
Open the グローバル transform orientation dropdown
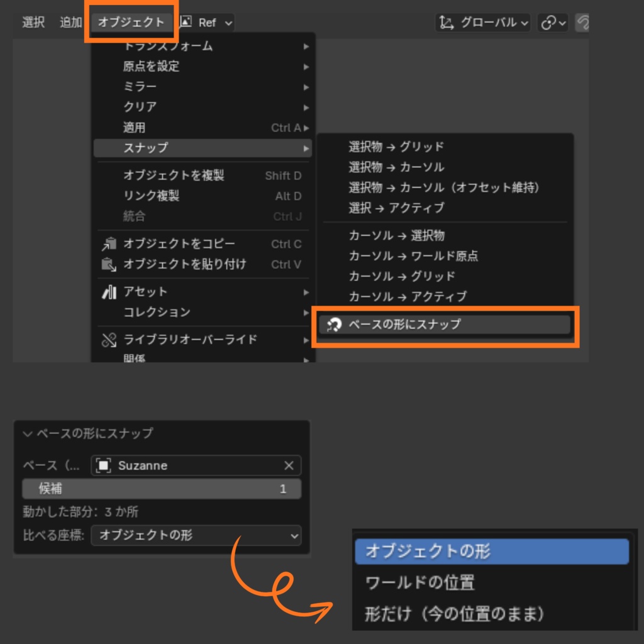484,22
